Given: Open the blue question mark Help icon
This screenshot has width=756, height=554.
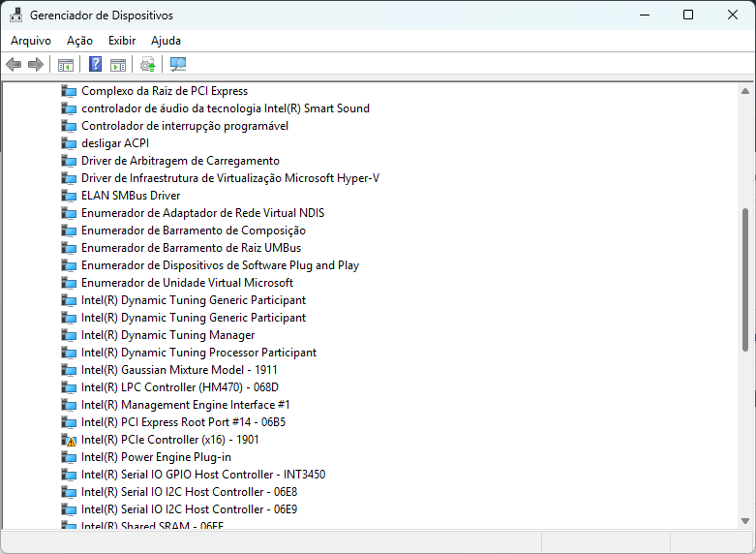Looking at the screenshot, I should tap(96, 64).
